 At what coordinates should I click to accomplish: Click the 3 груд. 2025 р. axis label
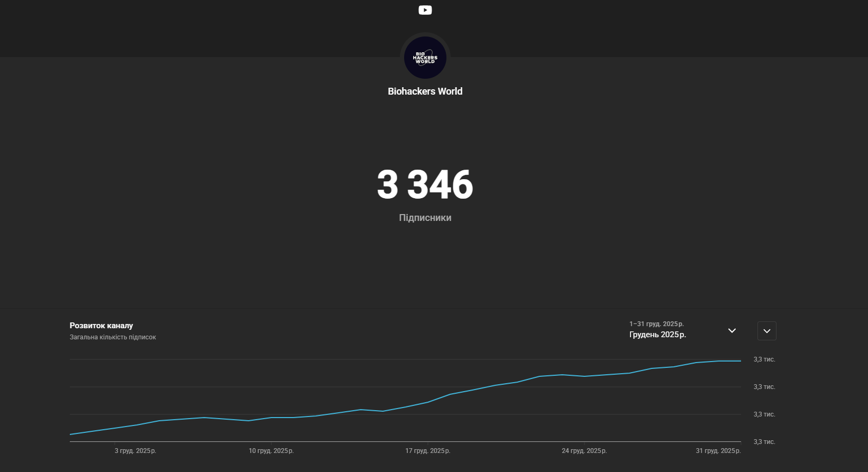pos(135,451)
